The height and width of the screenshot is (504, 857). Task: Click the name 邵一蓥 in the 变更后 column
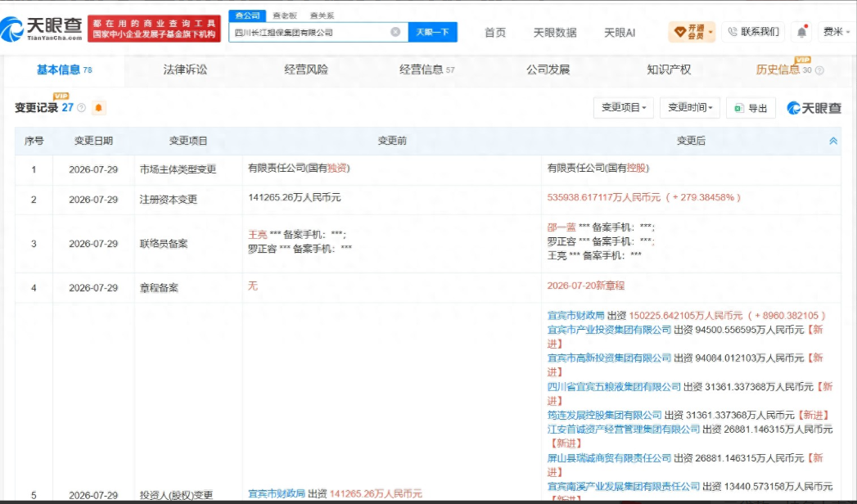coord(562,227)
